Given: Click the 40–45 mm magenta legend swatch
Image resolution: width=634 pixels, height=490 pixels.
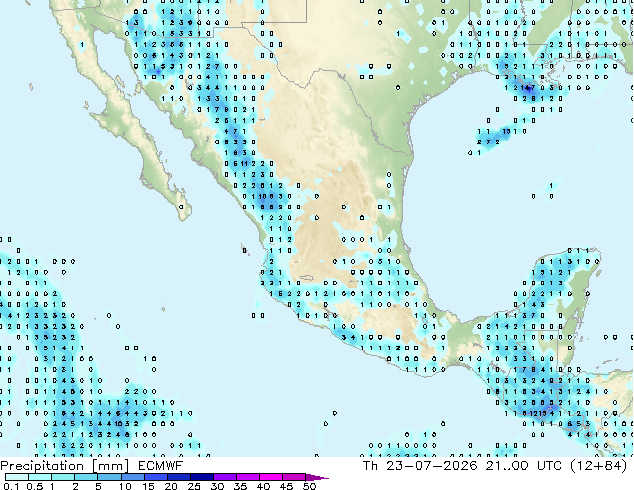Looking at the screenshot, I should [x=271, y=477].
